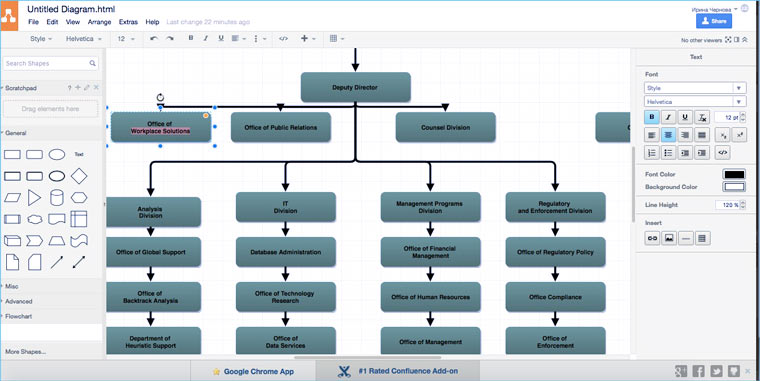Click the blue Share button

[x=714, y=21]
